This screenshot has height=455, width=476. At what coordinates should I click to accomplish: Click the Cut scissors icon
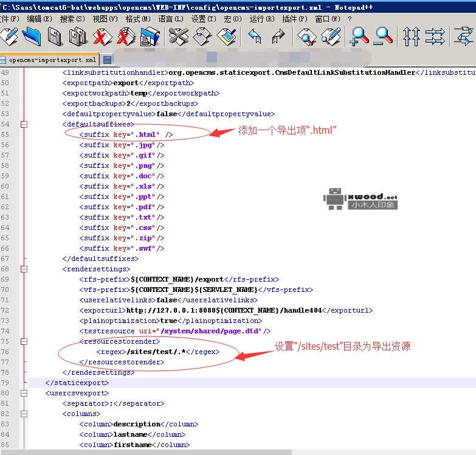179,36
